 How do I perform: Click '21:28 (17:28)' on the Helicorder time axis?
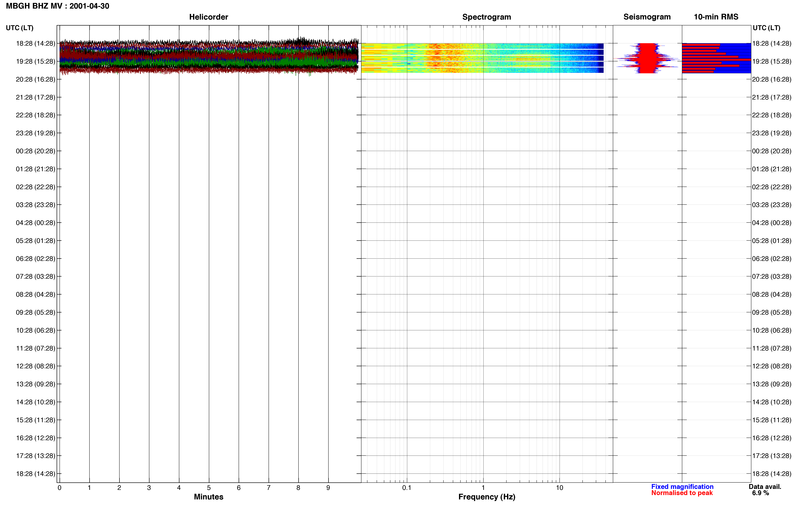tap(36, 97)
